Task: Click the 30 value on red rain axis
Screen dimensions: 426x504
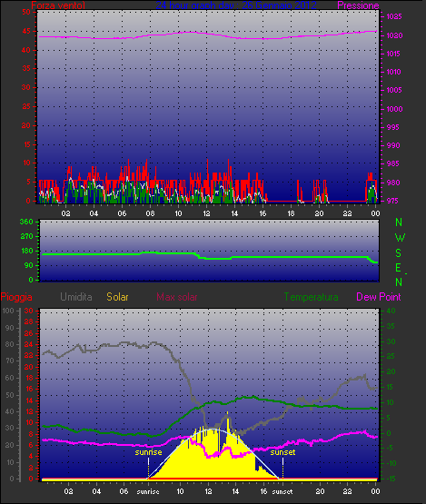Action: [29, 311]
